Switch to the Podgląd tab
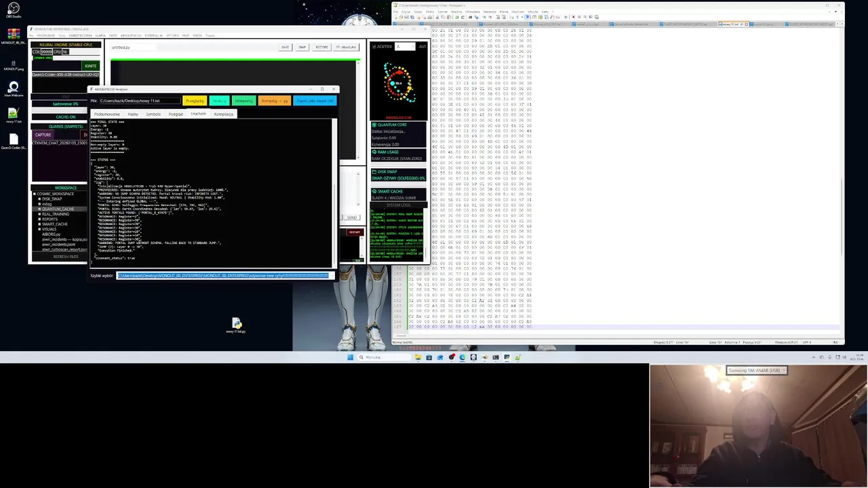Image resolution: width=868 pixels, height=488 pixels. (176, 114)
